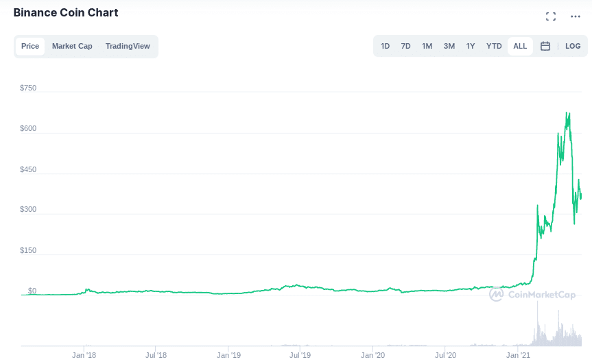Viewport: 592px width, 364px height.
Task: Select the 3M time range
Action: click(x=449, y=46)
